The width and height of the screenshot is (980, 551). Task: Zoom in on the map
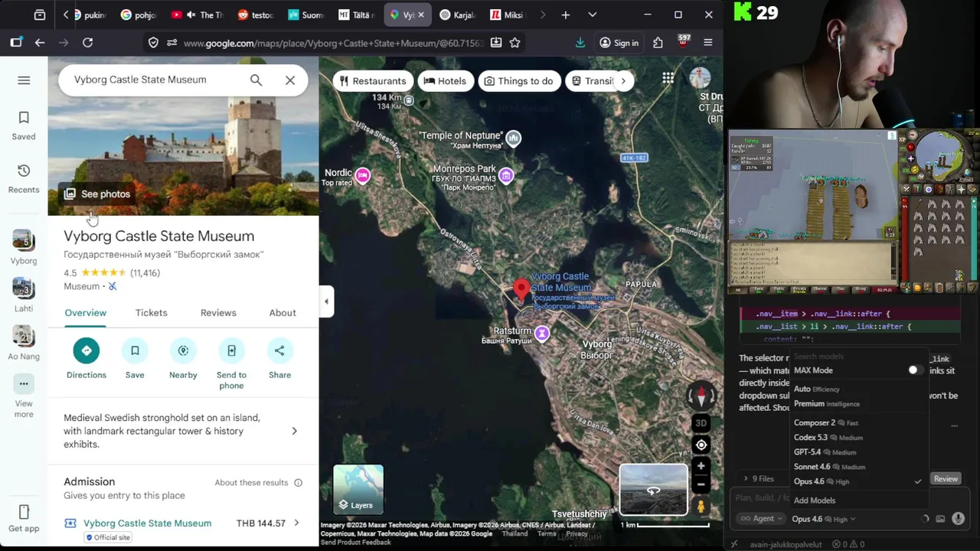coord(701,465)
